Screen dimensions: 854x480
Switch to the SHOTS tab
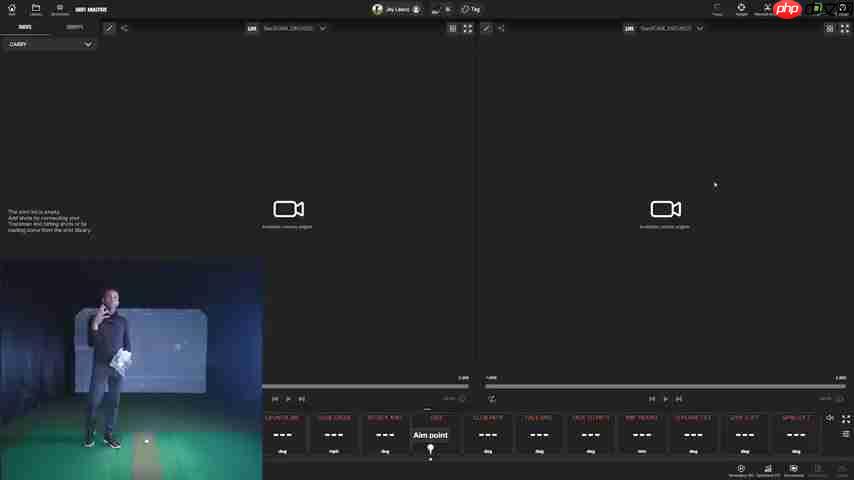(x=25, y=27)
